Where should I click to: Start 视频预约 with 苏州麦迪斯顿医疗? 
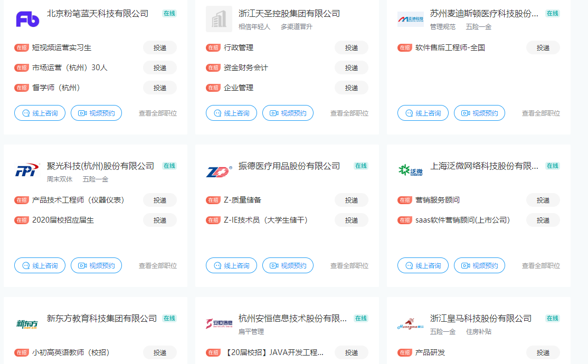(479, 113)
